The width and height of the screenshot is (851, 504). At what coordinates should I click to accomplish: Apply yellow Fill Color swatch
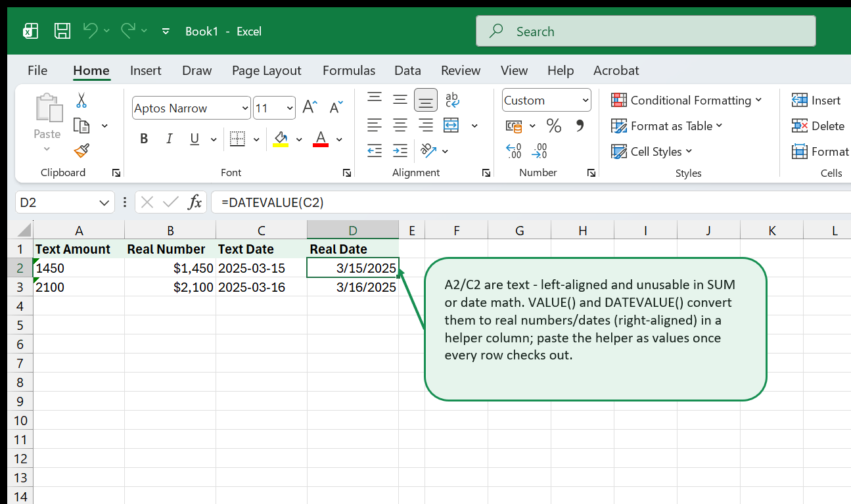[281, 139]
